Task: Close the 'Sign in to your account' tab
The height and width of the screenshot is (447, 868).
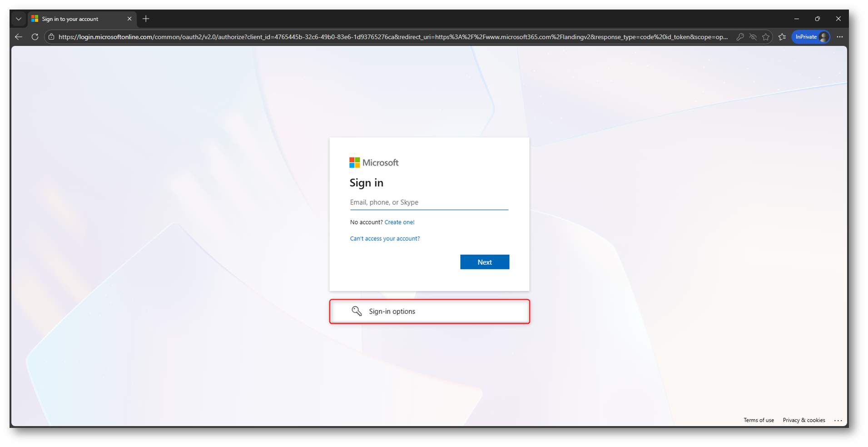Action: click(x=129, y=19)
